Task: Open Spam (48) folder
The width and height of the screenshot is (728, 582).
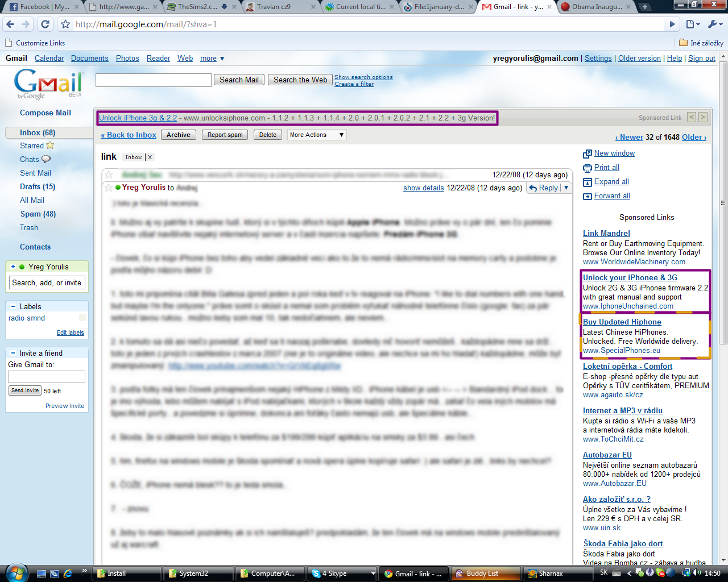Action: [38, 214]
